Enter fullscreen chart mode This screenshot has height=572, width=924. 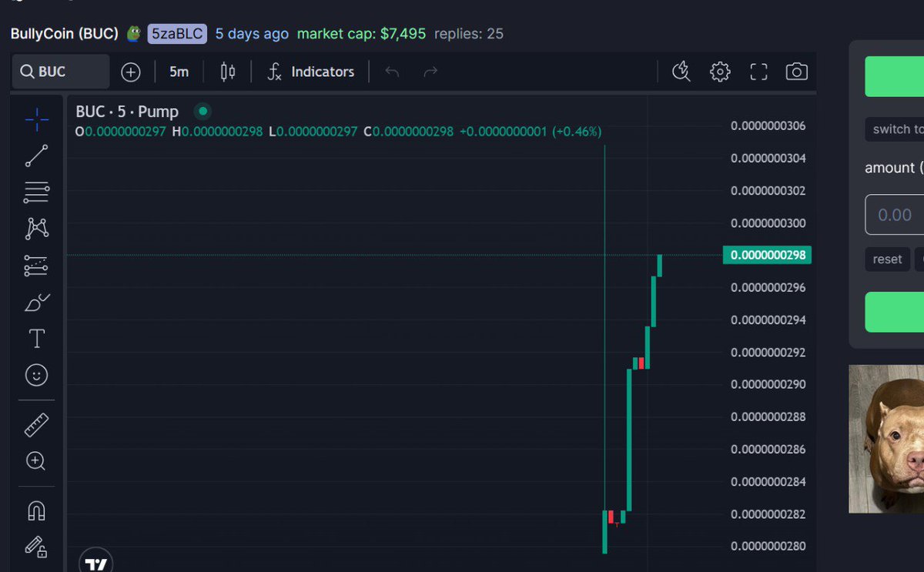758,72
